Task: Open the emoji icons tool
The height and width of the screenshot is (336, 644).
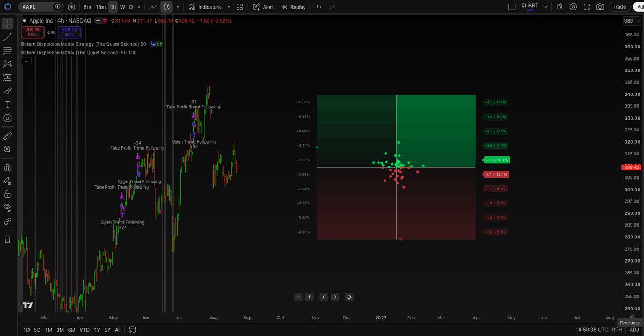Action: click(8, 118)
